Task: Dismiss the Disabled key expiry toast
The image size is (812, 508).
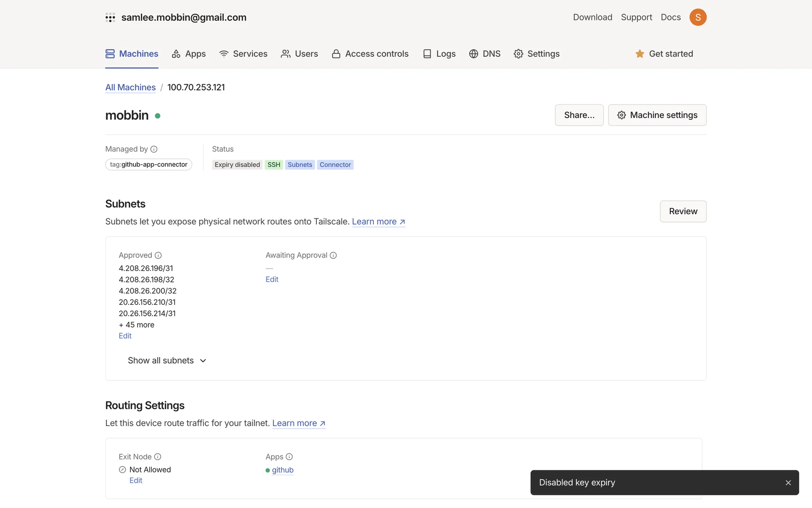Action: coord(788,483)
